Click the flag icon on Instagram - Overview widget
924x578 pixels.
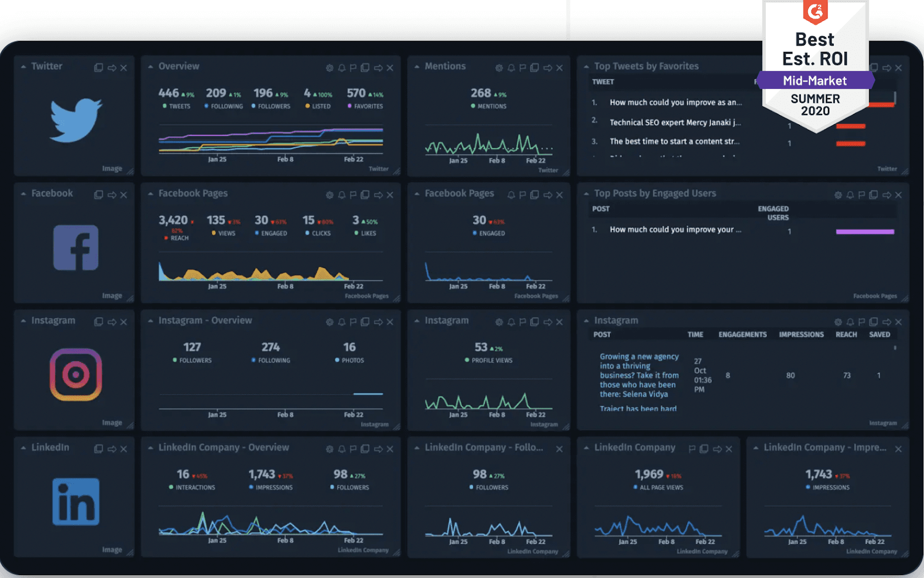coord(353,322)
